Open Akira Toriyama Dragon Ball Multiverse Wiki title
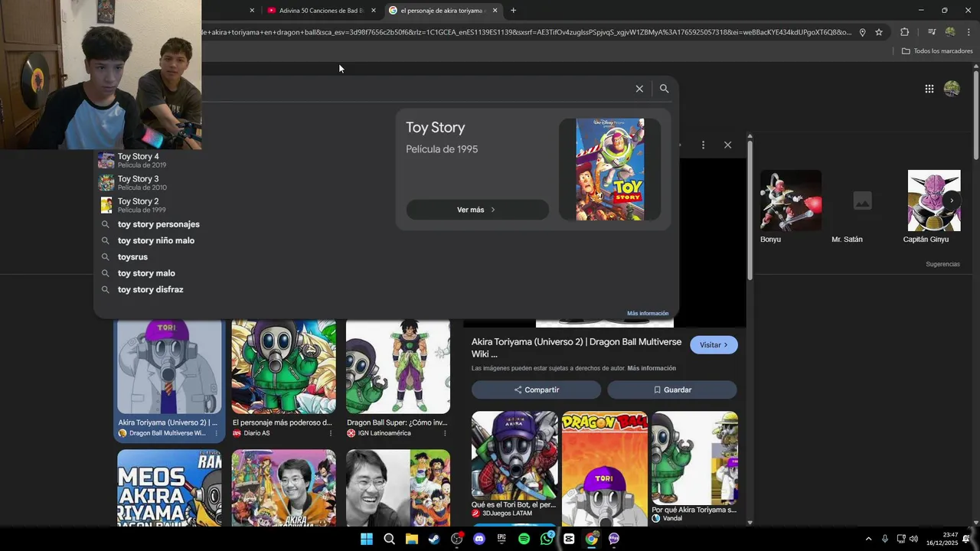 tap(577, 348)
